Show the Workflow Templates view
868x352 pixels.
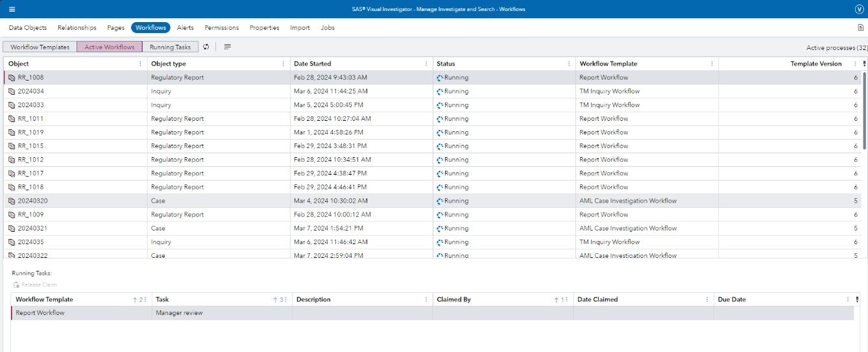tap(40, 47)
